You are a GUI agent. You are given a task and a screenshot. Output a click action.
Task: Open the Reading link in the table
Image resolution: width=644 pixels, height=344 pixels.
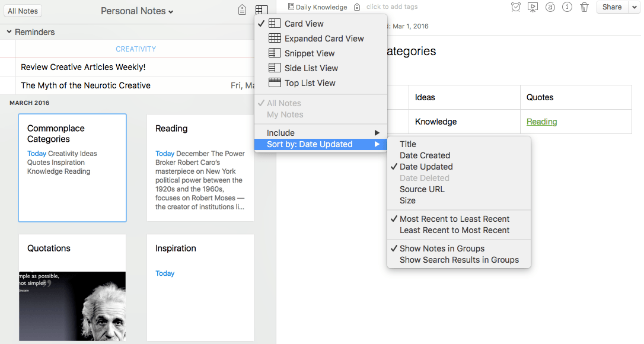pos(541,122)
